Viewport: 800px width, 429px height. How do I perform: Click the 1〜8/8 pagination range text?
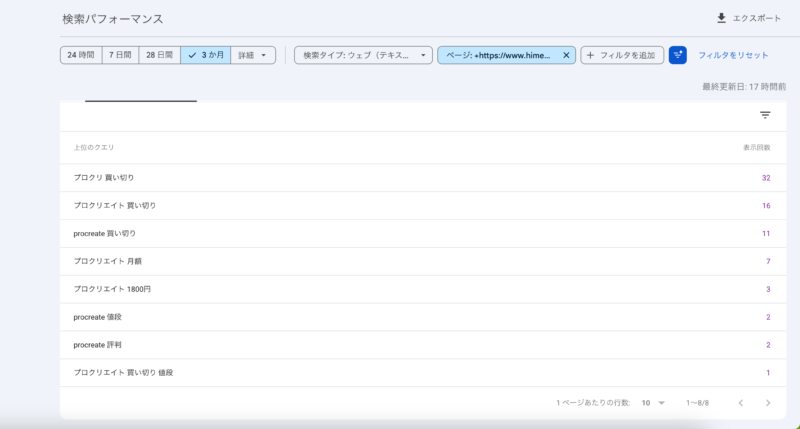tap(697, 403)
